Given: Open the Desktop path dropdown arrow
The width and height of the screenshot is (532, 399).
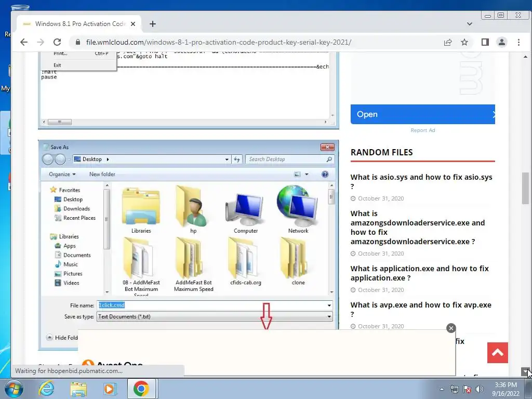Looking at the screenshot, I should point(227,159).
